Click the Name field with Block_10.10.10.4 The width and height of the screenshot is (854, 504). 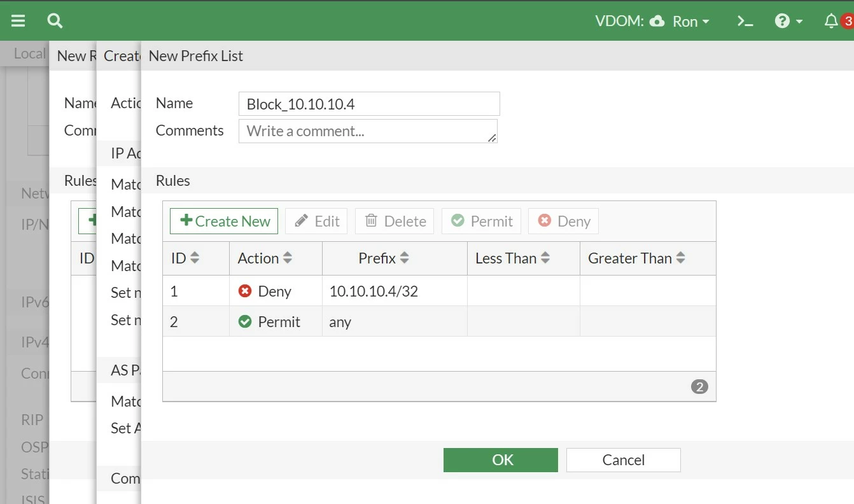coord(369,104)
